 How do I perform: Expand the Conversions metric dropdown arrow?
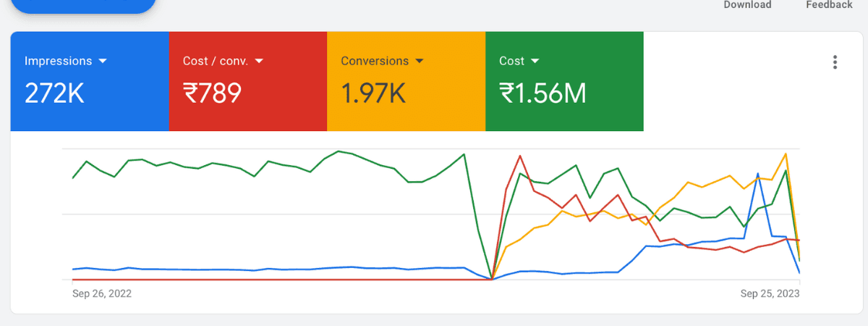coord(420,62)
